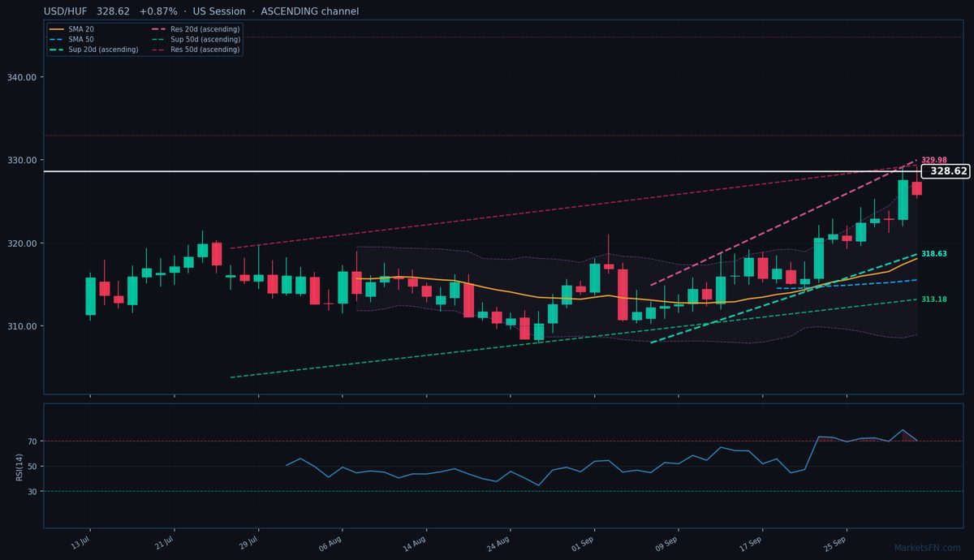
Task: Click the 320.00 price axis label
Action: pos(24,243)
